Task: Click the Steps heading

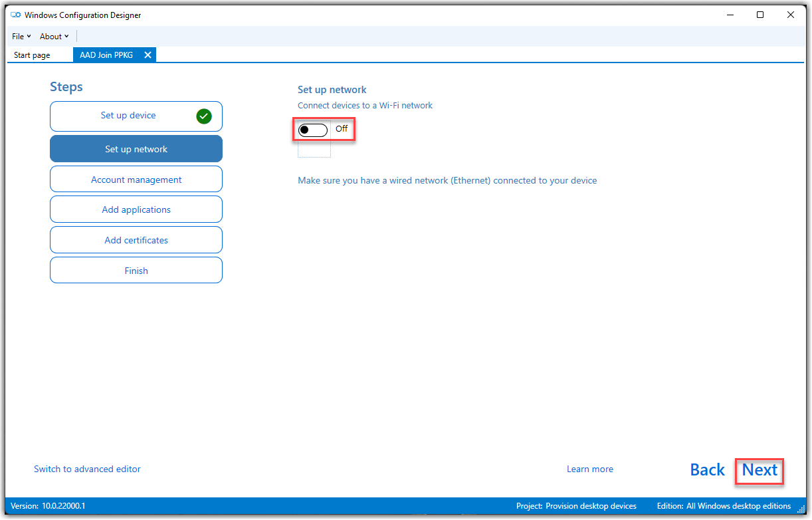Action: [66, 86]
